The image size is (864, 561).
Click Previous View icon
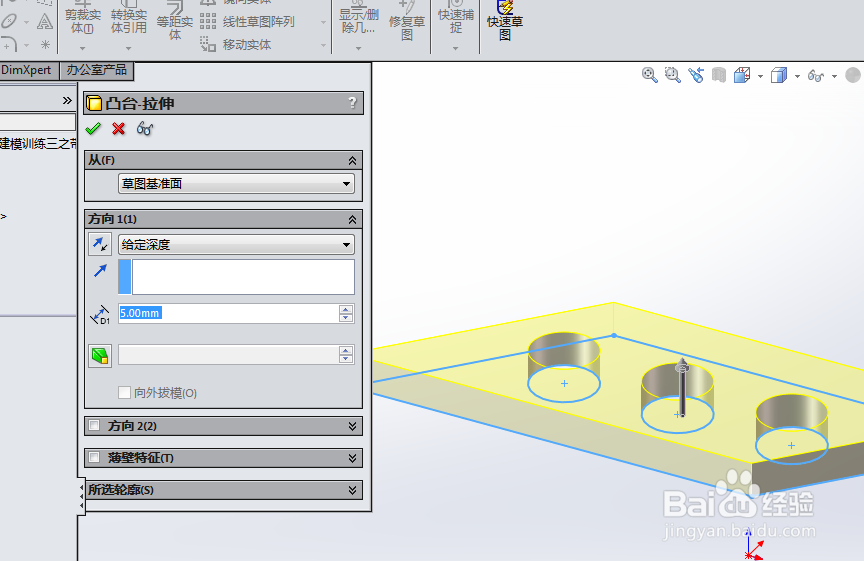(x=696, y=75)
